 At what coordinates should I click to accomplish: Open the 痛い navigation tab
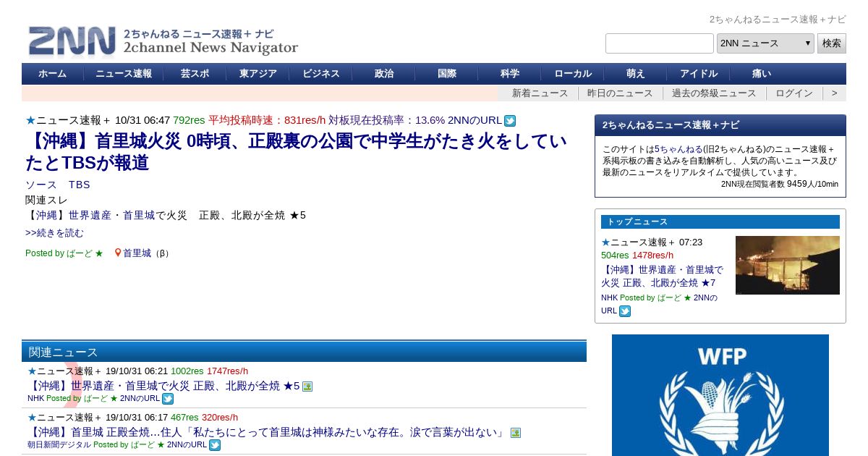tap(762, 74)
